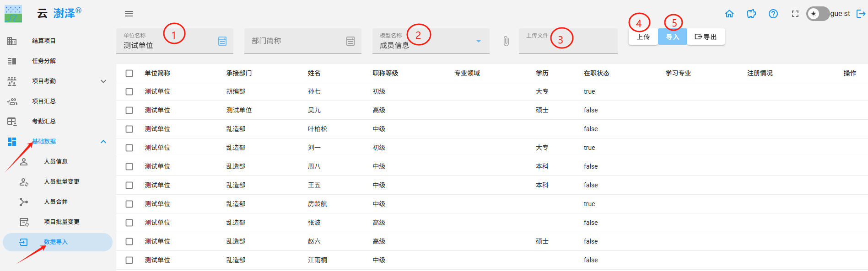The image size is (868, 271).
Task: Go to home via house icon
Action: point(729,14)
